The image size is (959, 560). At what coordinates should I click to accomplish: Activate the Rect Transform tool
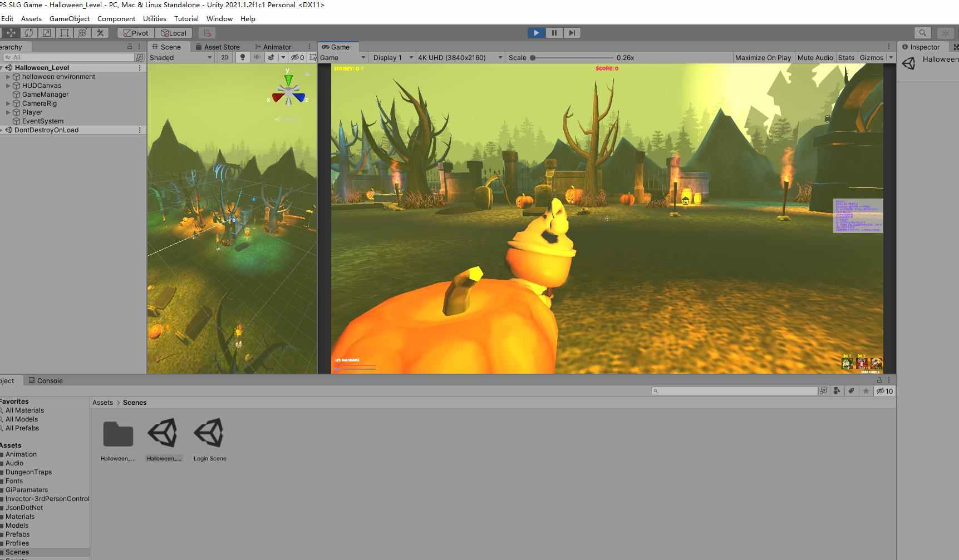[x=65, y=32]
